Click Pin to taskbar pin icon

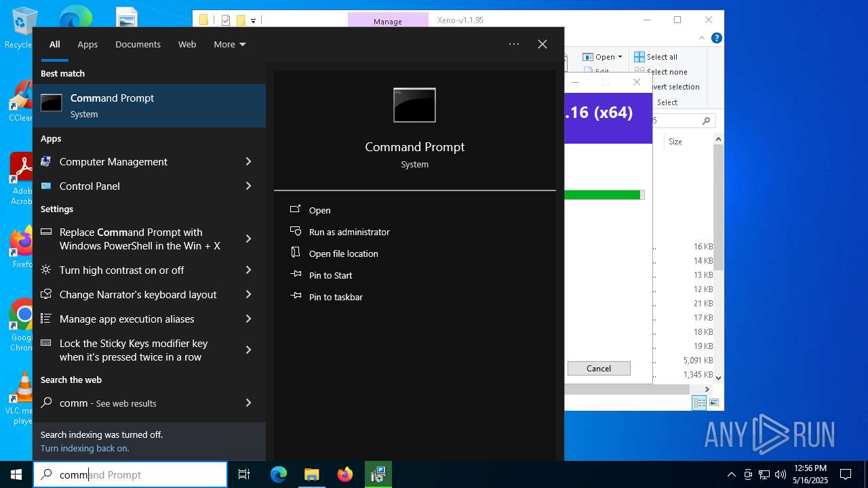296,296
